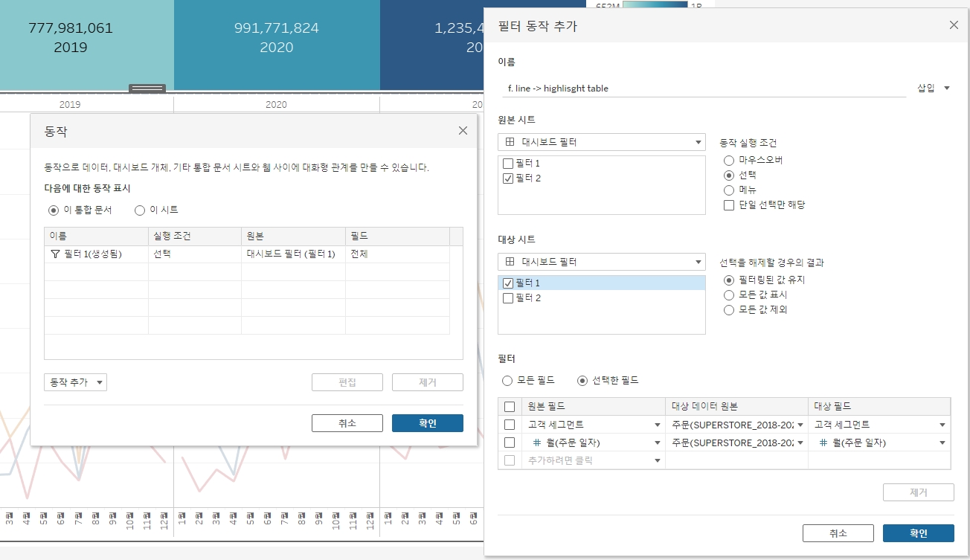This screenshot has height=560, width=970.
Task: Click 확인 in 동작 dialog
Action: click(x=428, y=423)
